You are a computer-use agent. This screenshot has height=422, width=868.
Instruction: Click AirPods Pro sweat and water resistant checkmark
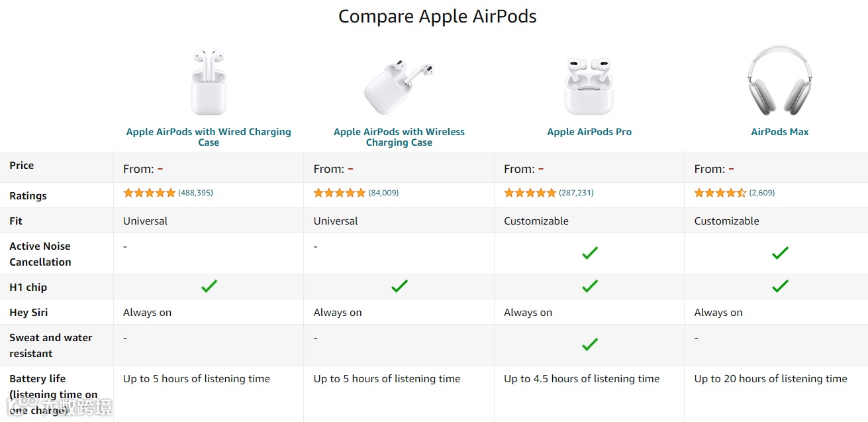pyautogui.click(x=589, y=344)
